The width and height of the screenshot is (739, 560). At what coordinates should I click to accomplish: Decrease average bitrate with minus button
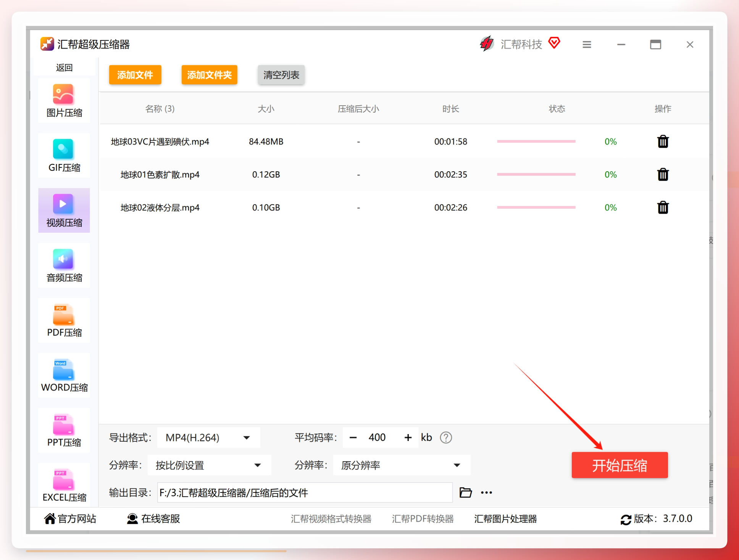[353, 438]
